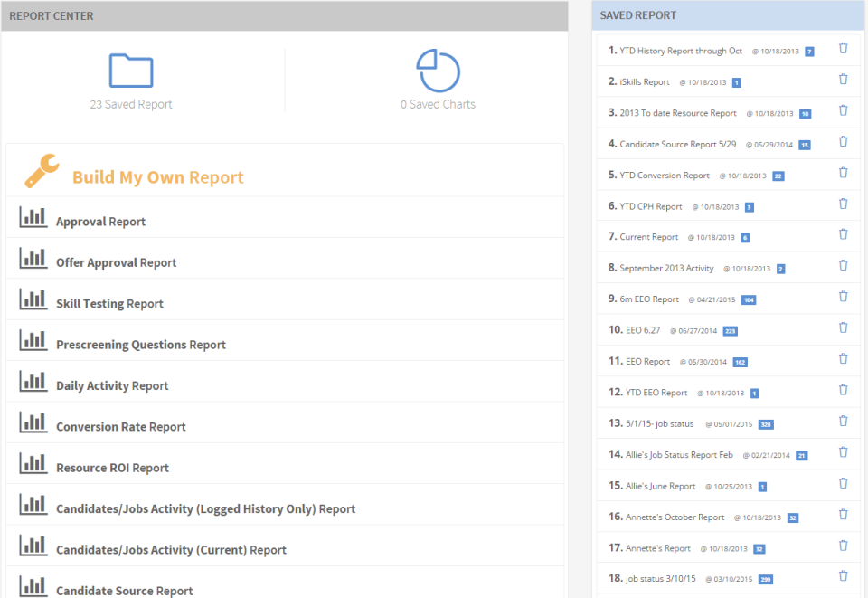Delete Annette's October Report via trash icon
868x598 pixels.
pos(843,516)
